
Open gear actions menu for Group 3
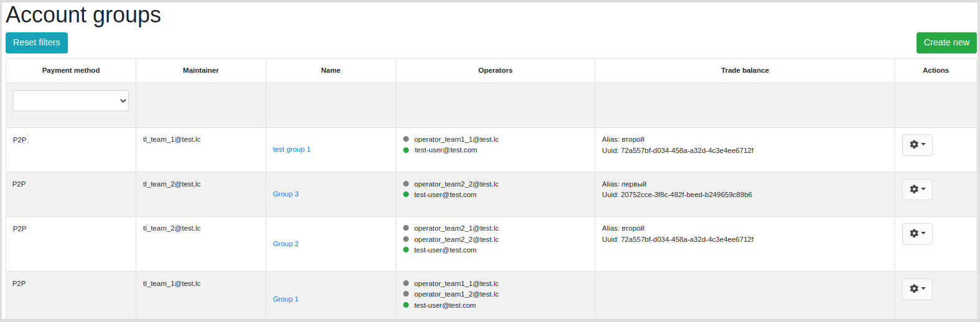917,190
